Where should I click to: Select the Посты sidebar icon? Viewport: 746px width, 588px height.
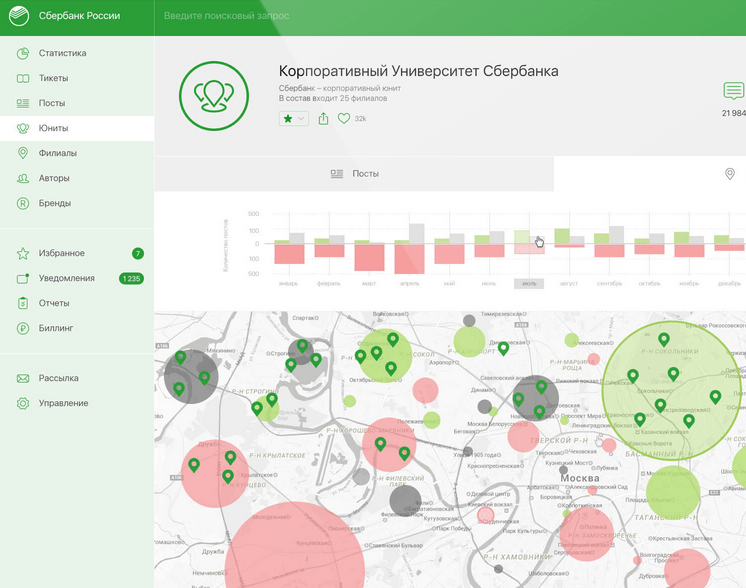click(x=23, y=103)
